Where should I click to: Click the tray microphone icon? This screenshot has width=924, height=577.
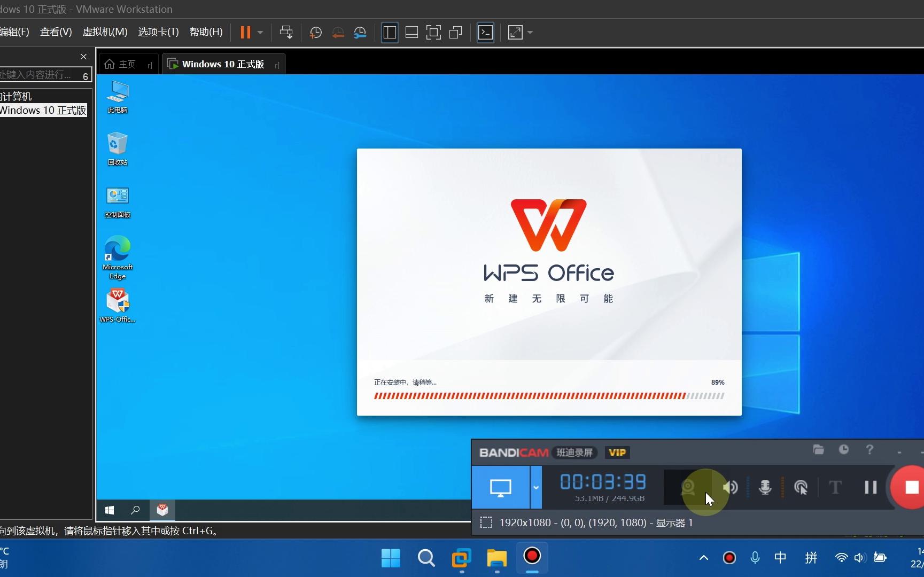tap(755, 558)
